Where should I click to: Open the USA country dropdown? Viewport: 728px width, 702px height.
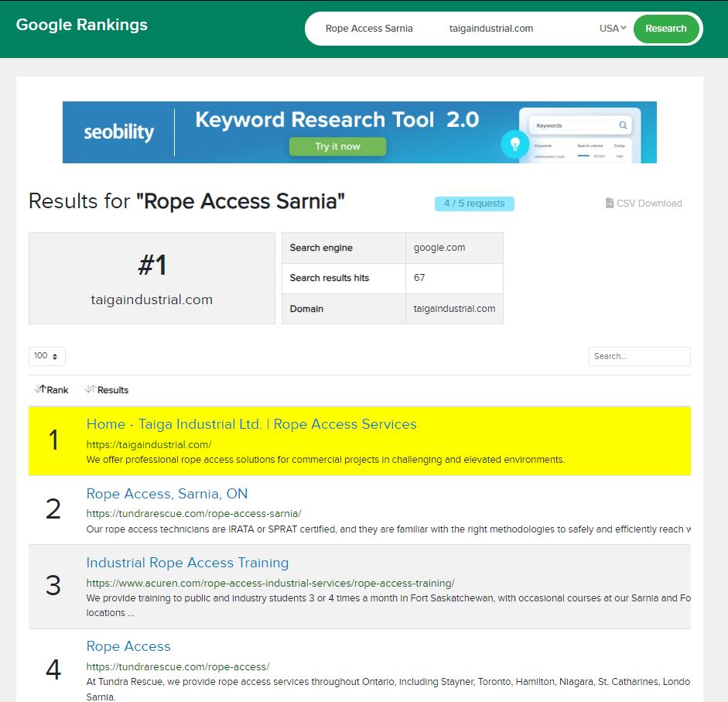coord(613,29)
